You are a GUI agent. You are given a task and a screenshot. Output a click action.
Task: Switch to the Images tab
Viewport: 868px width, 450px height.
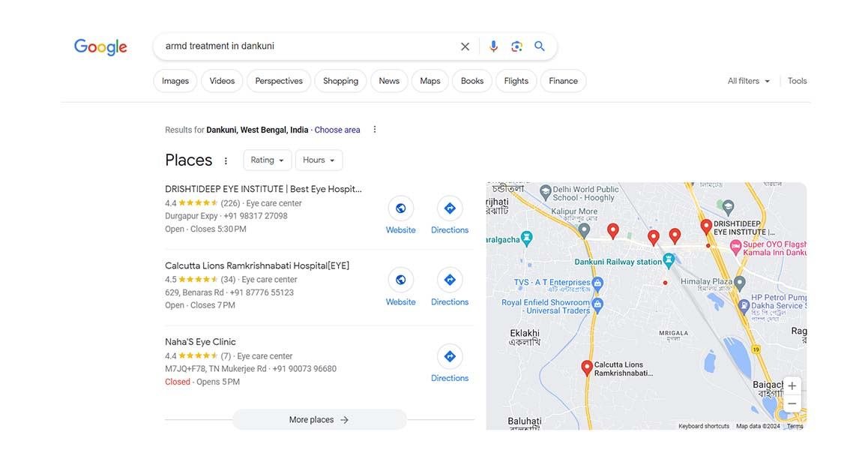click(175, 81)
